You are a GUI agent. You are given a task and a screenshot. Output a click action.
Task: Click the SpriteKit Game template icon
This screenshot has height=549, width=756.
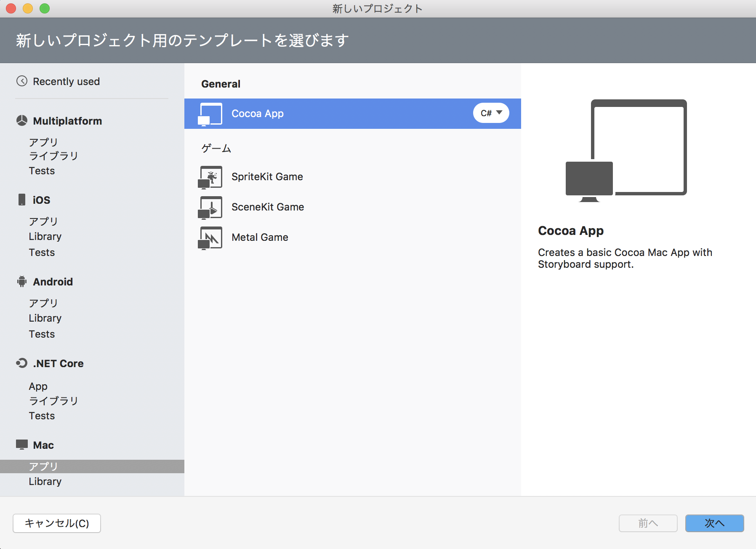(x=210, y=177)
